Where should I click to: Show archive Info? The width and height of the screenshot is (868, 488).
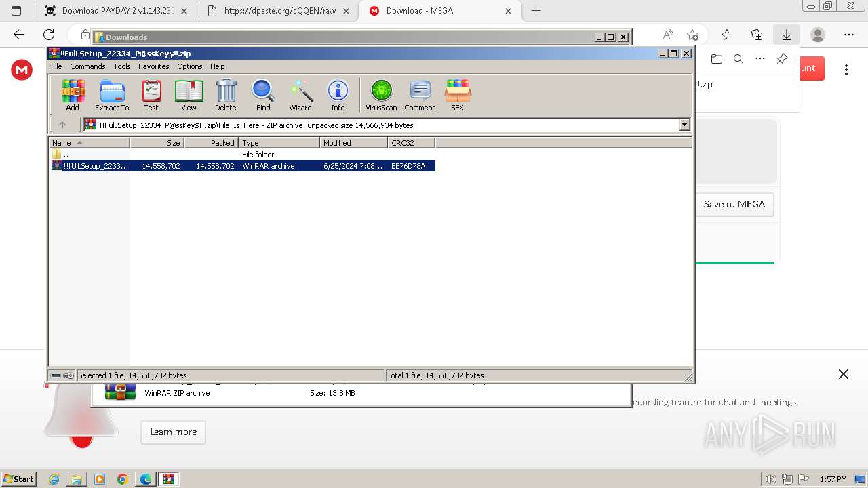click(x=338, y=95)
